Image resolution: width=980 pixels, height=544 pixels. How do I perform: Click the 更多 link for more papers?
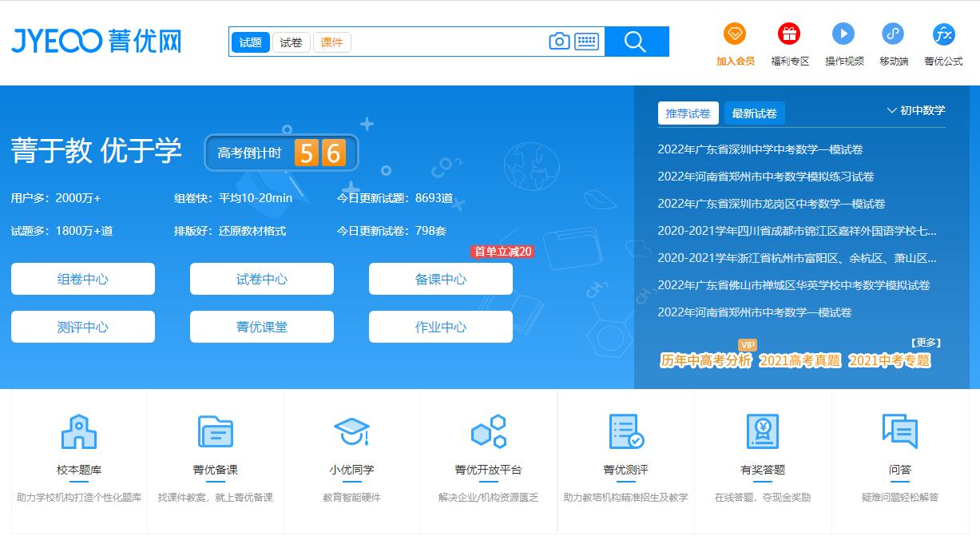click(x=926, y=342)
